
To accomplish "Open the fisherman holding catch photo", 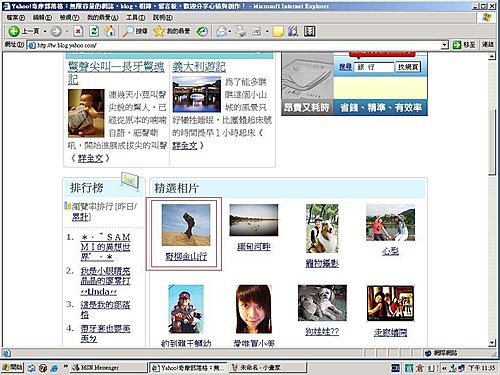I will tap(186, 309).
